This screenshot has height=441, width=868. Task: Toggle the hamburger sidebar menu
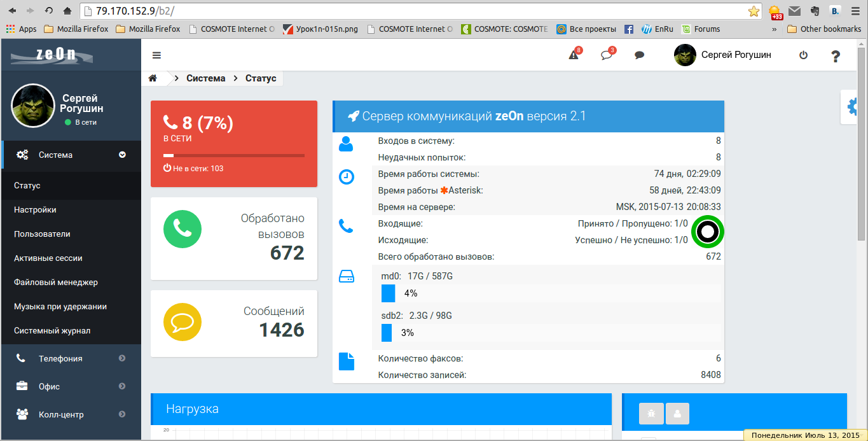coord(157,55)
